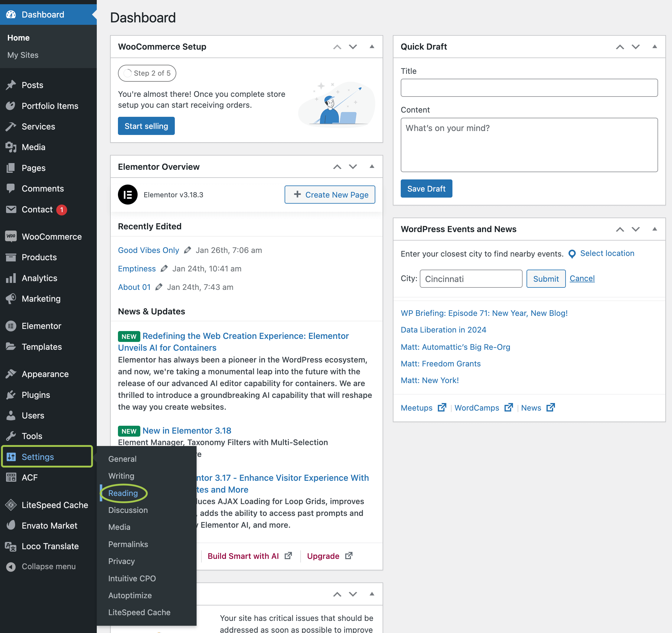Click the Analytics bar chart icon
Image resolution: width=672 pixels, height=633 pixels.
coord(11,278)
